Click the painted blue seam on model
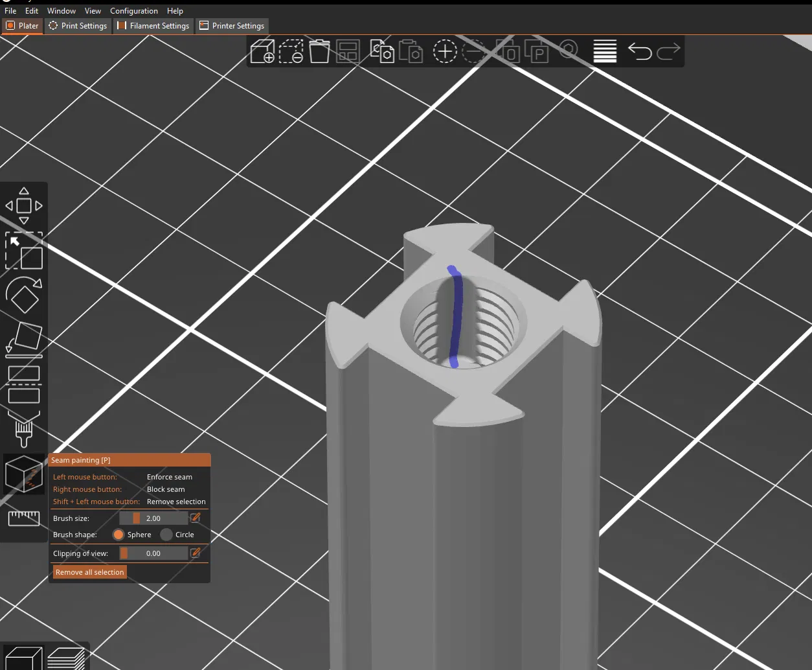 click(x=457, y=318)
